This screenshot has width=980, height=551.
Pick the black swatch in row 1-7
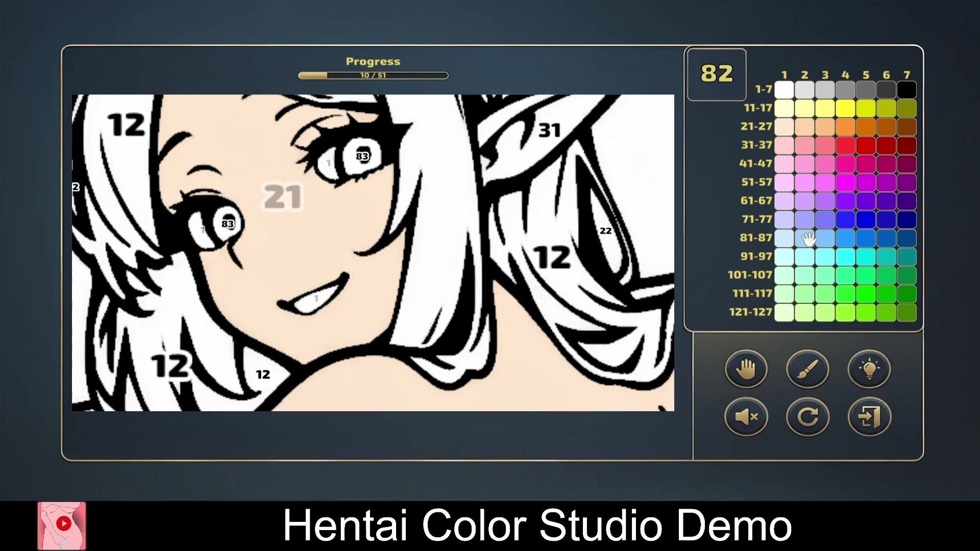pyautogui.click(x=906, y=90)
